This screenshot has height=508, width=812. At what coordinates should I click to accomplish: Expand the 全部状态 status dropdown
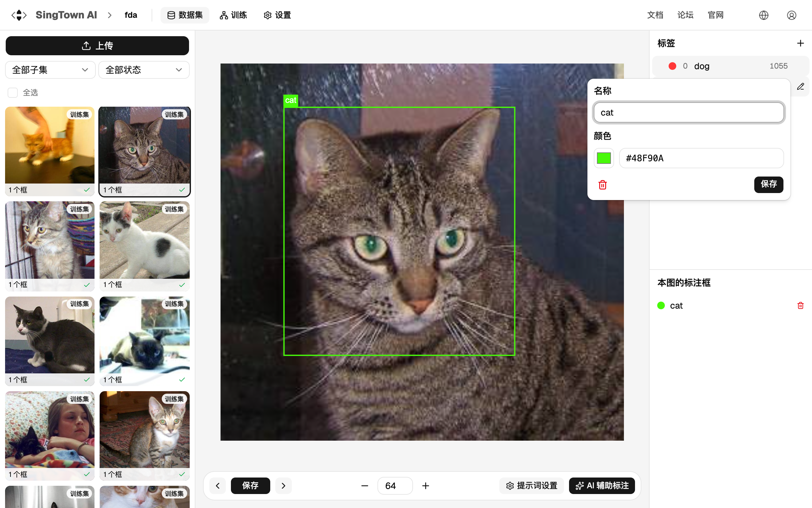144,70
